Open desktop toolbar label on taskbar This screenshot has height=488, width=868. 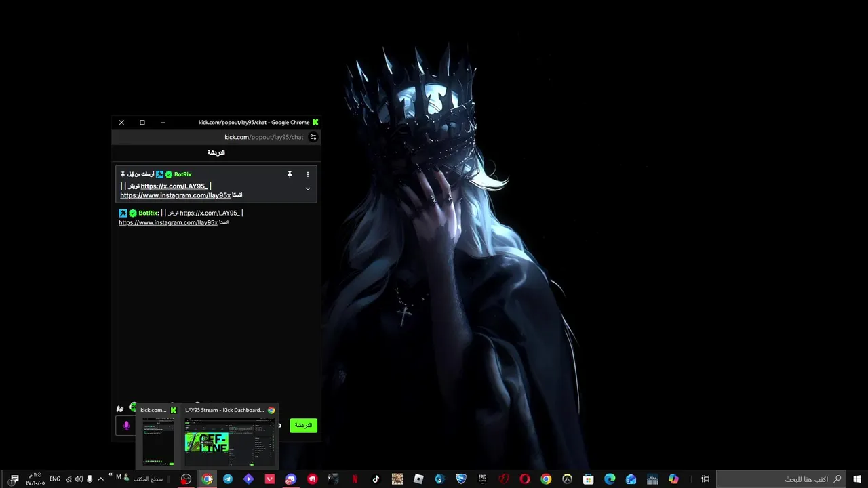tap(148, 479)
